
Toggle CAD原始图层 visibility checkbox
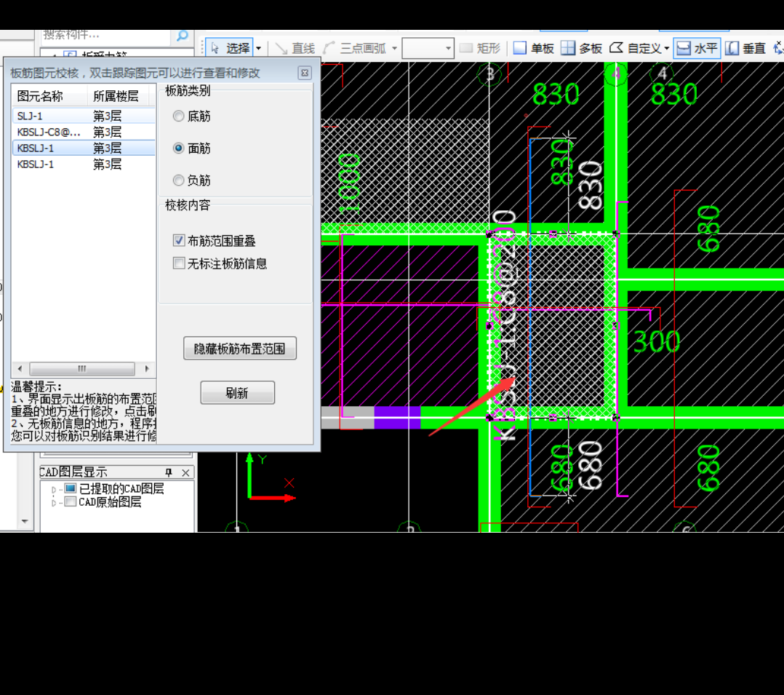tap(71, 502)
